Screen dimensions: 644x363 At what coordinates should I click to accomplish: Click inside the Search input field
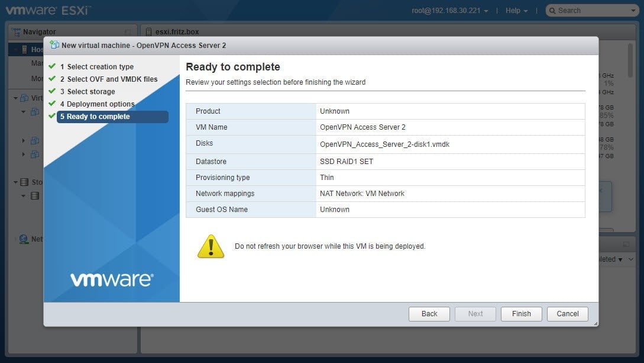click(x=591, y=10)
